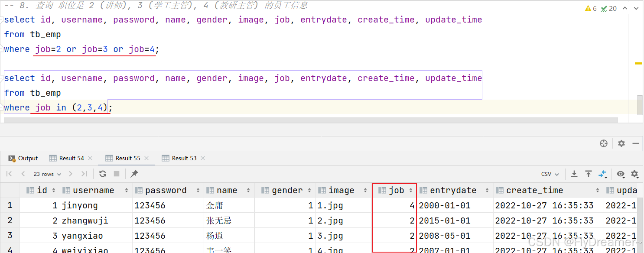Click the entrydate cell 2000-01-01

click(x=455, y=205)
